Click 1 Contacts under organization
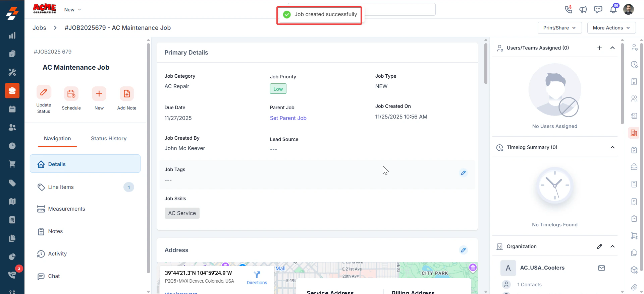This screenshot has height=294, width=644. [529, 285]
